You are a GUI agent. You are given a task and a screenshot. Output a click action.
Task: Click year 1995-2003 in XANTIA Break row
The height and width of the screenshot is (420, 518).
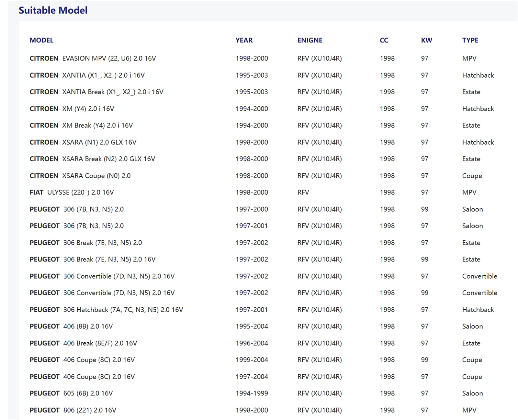[252, 92]
